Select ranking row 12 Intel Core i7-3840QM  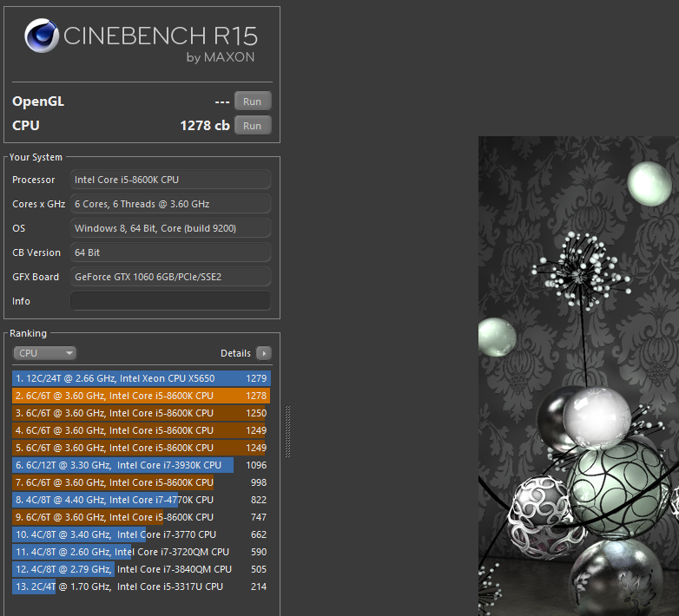coord(142,569)
